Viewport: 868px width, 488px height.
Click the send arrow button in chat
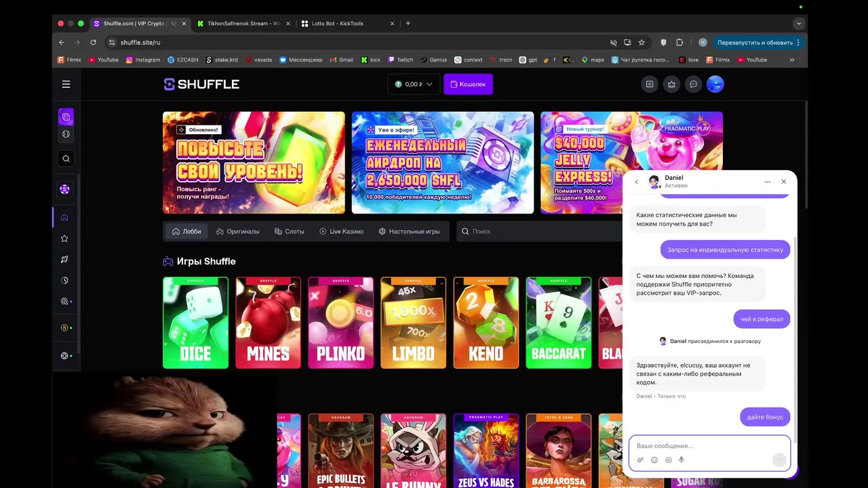tap(779, 460)
